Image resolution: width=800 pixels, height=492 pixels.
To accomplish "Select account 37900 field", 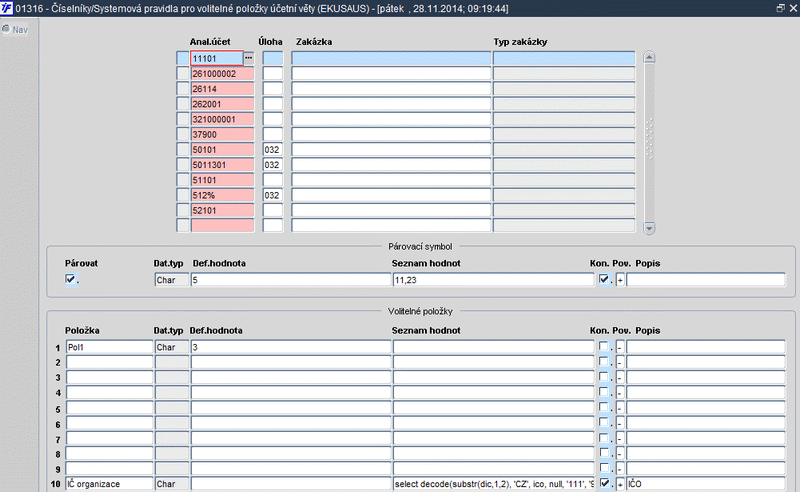I will coord(222,134).
